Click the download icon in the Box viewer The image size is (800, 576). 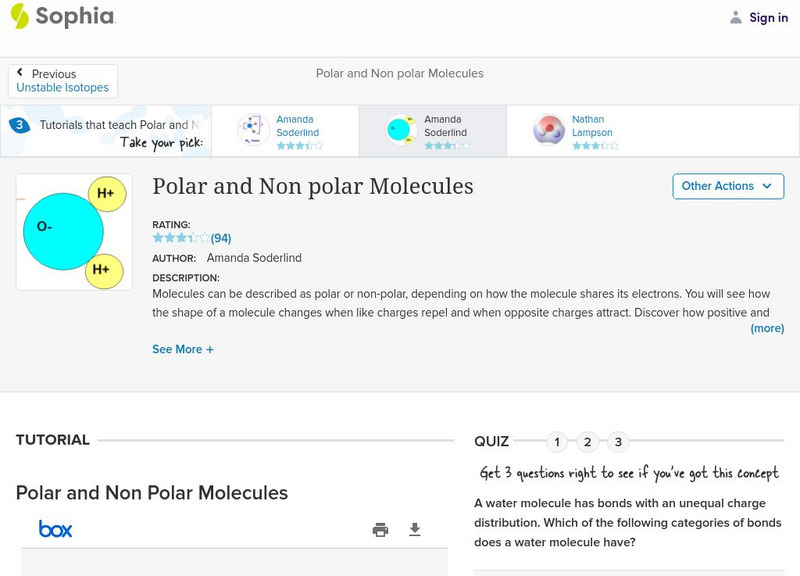point(415,530)
